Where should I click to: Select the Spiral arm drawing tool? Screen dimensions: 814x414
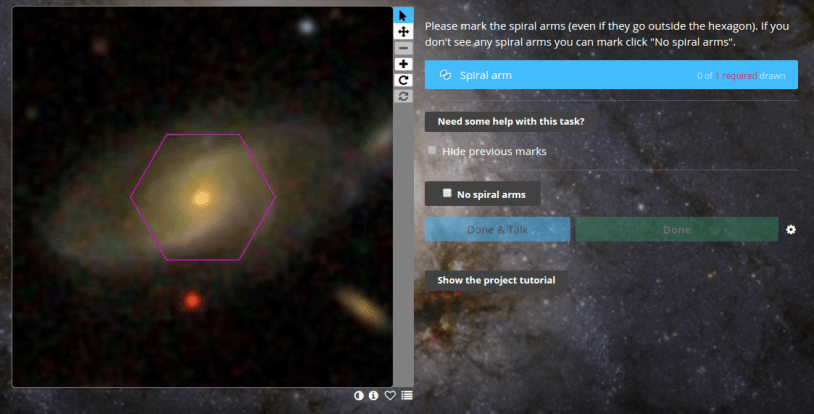click(x=611, y=75)
